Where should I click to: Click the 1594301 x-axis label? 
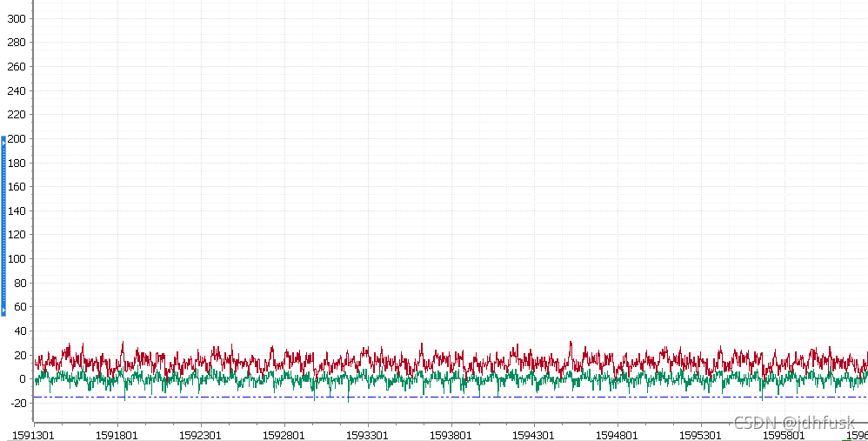click(534, 436)
